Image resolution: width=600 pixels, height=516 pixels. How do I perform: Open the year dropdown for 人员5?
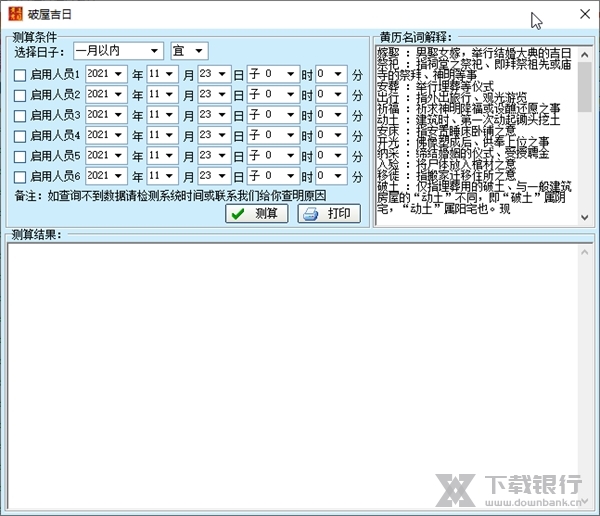click(106, 155)
